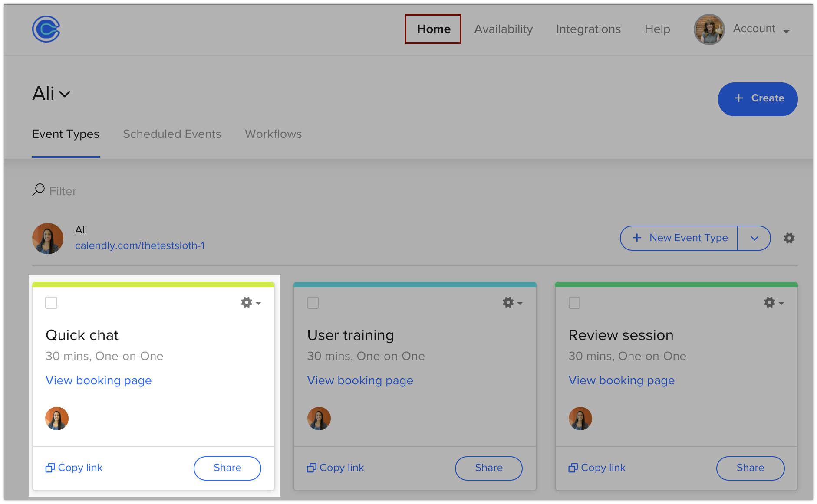Screen dimensions: 817x504
Task: Open calendly.com/thetestsloth-1 profile link
Action: [x=140, y=245]
